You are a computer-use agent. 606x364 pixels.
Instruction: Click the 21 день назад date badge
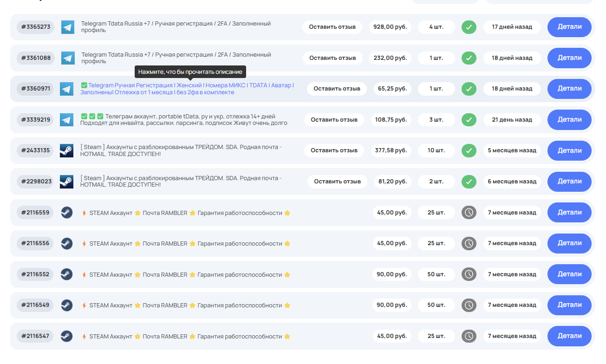[512, 120]
